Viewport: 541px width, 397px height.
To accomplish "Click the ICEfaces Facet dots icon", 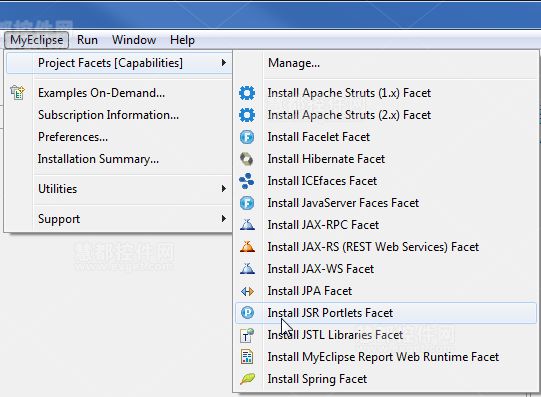I will click(247, 181).
